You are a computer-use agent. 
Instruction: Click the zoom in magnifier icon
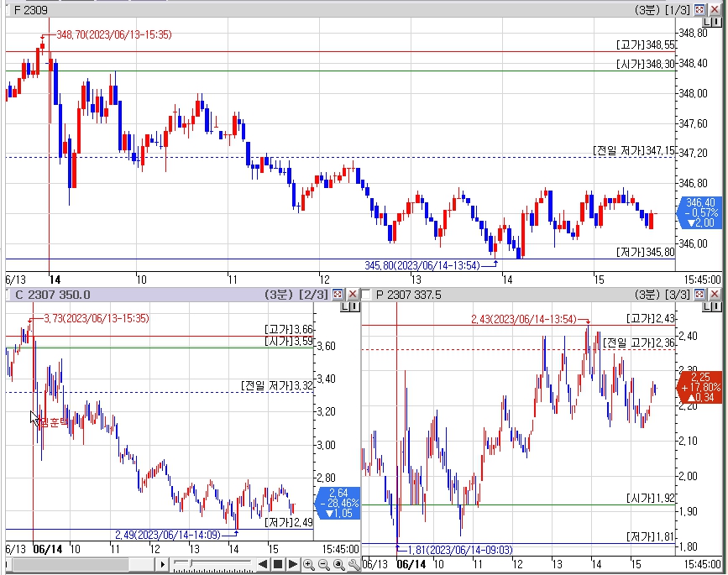pos(308,564)
